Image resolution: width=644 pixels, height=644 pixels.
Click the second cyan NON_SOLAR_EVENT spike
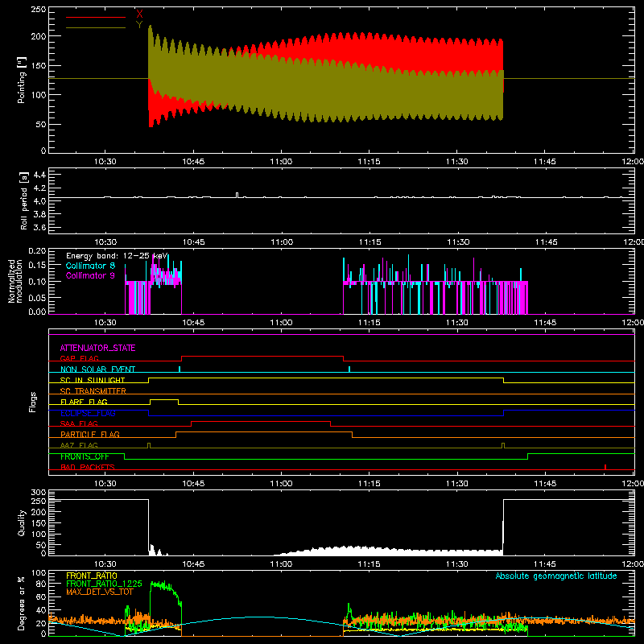[x=349, y=369]
